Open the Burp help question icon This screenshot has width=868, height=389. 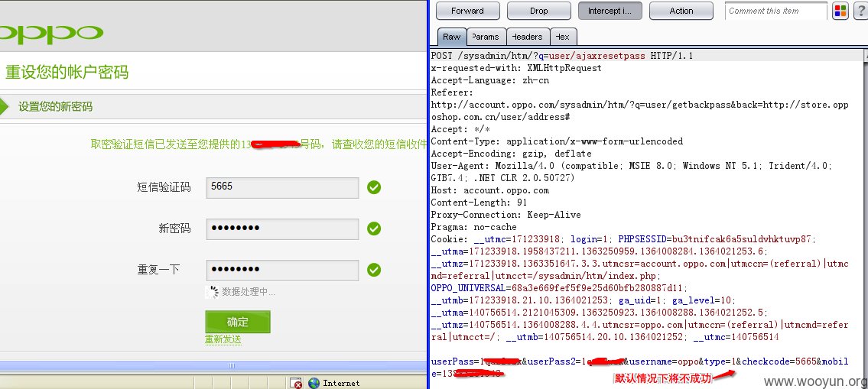coord(861,11)
